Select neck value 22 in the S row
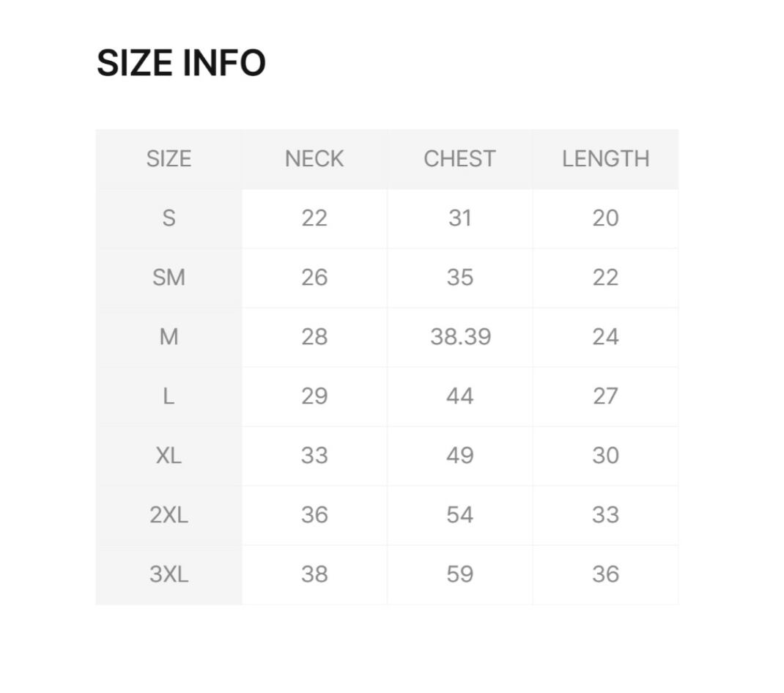 click(314, 218)
